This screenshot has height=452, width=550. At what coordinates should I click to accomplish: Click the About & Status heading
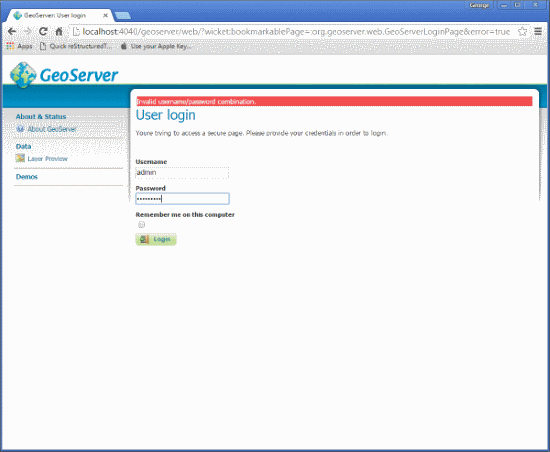pos(41,116)
